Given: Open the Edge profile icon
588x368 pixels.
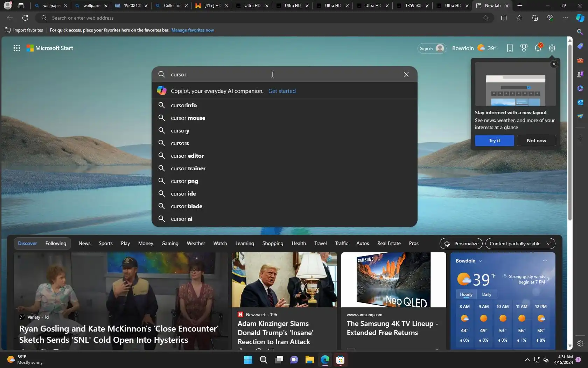Looking at the screenshot, I should 7,6.
